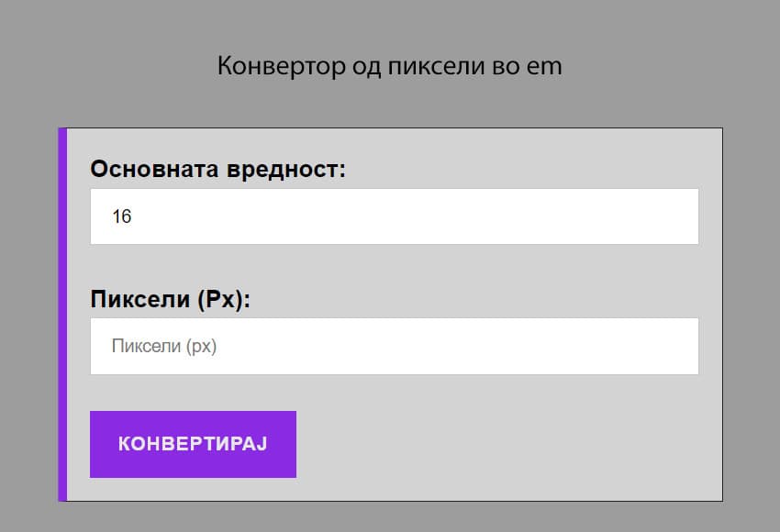Image resolution: width=780 pixels, height=532 pixels.
Task: Place cursor on the "Пиксели (px)" placeholder text
Action: pos(164,347)
